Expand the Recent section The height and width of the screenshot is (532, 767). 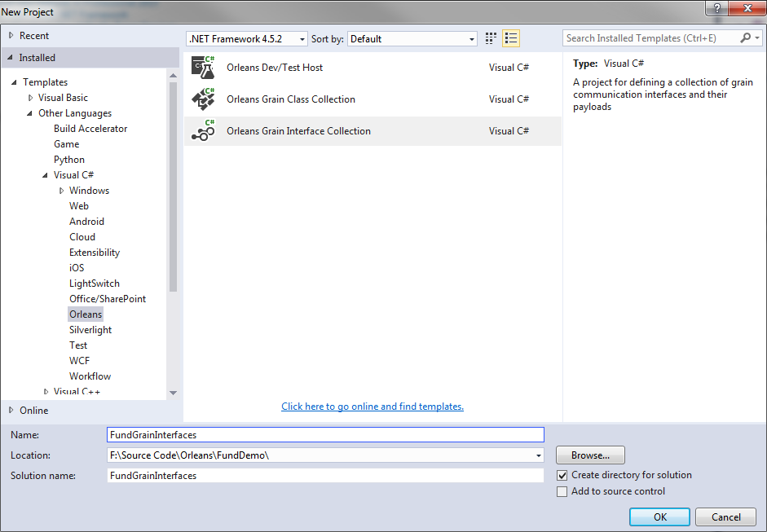pos(11,36)
